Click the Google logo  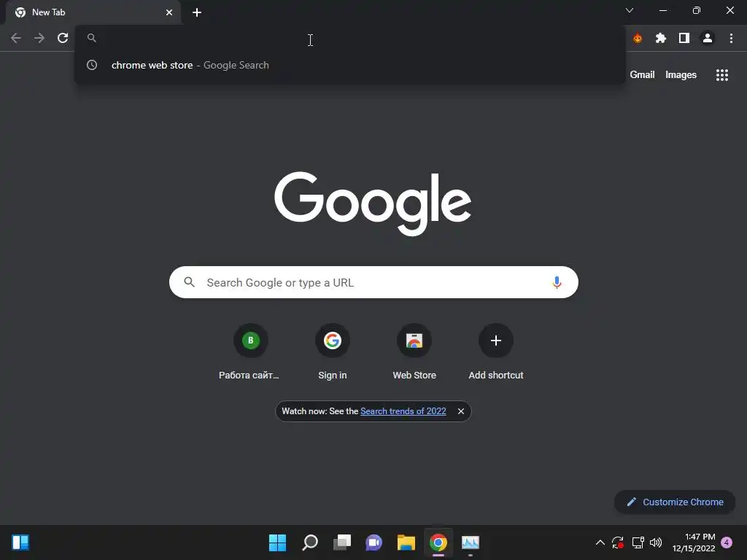(373, 203)
